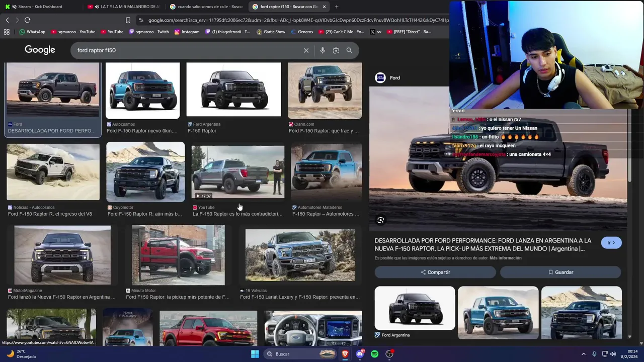Open the Más información link
Image resolution: width=644 pixels, height=362 pixels.
(x=505, y=258)
